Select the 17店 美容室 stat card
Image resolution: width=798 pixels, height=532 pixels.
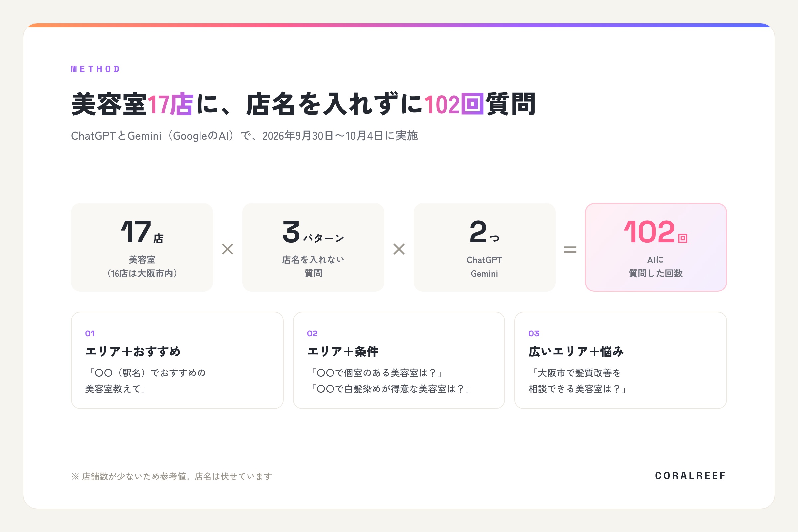142,247
